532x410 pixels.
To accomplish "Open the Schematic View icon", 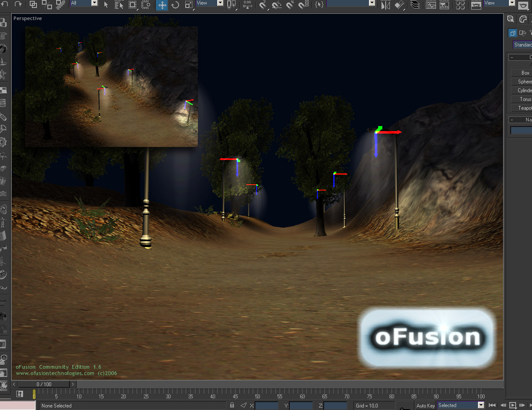I will pos(444,5).
